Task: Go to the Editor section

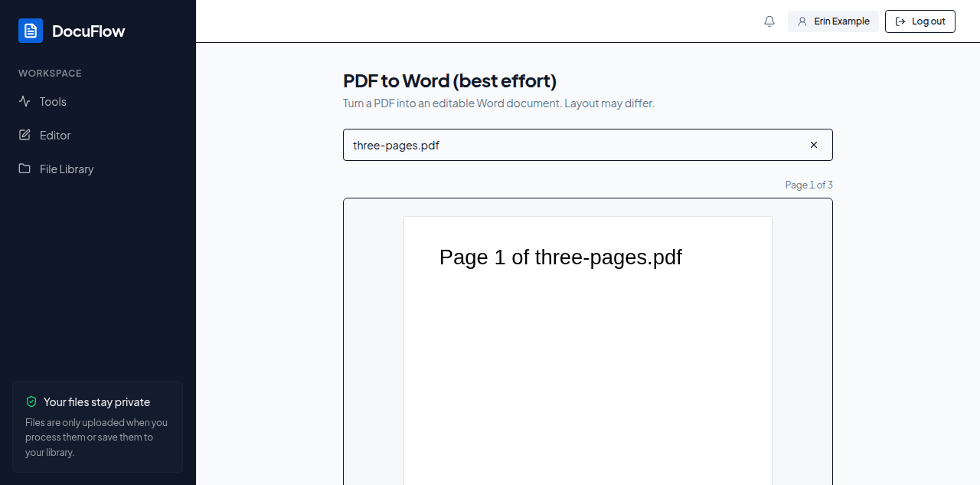Action: (x=98, y=135)
